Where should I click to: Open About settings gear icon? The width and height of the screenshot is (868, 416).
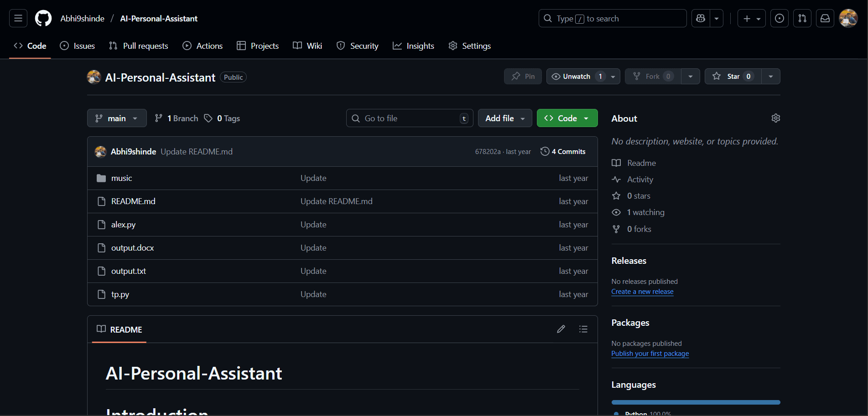tap(775, 118)
